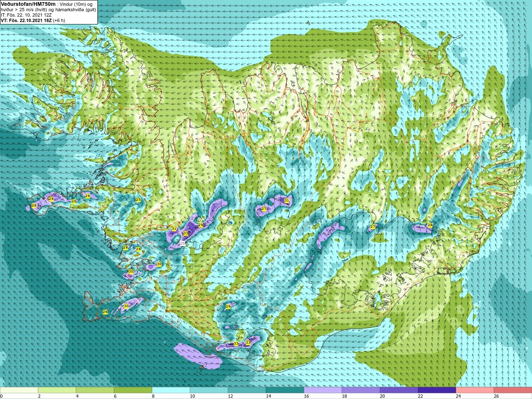The height and width of the screenshot is (399, 532).
Task: Click the 'VT: Fös. 22.10.2021 18Z' valid time
Action: (x=26, y=20)
